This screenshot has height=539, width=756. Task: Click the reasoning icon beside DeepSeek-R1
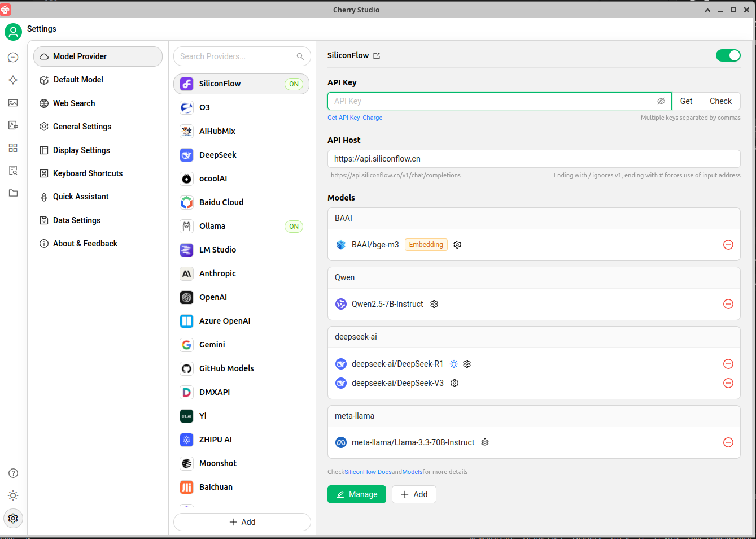point(454,364)
